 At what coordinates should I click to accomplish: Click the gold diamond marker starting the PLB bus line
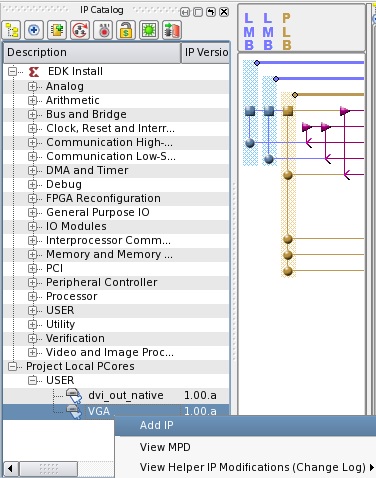[295, 95]
